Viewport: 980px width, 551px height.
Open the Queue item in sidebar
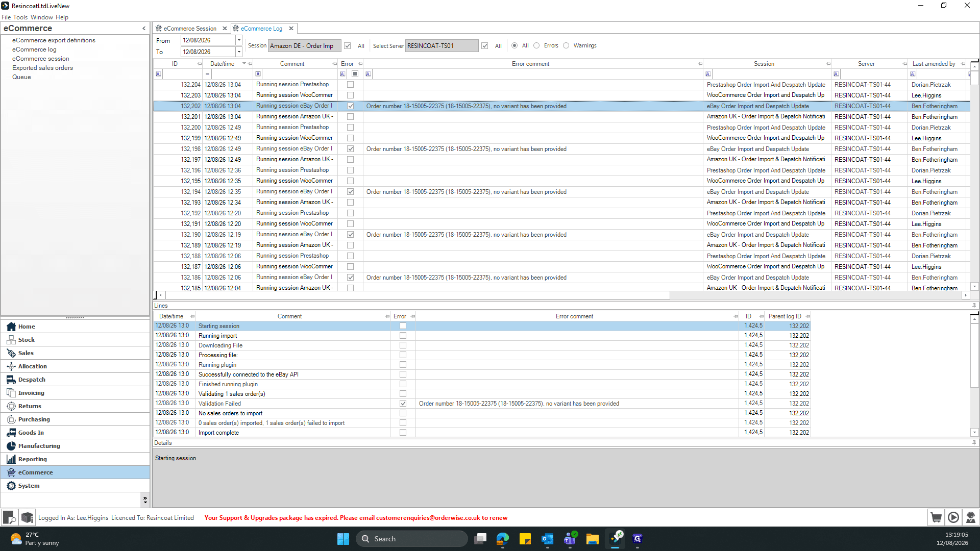21,77
